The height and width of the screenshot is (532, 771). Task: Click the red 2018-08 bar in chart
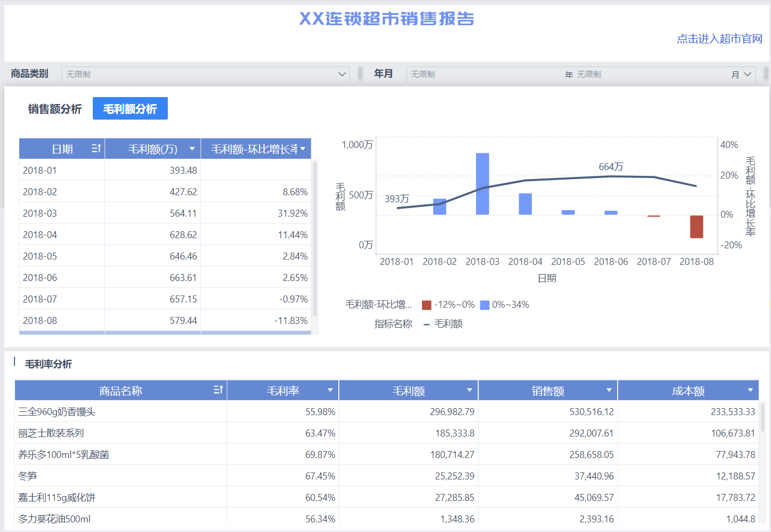click(696, 226)
